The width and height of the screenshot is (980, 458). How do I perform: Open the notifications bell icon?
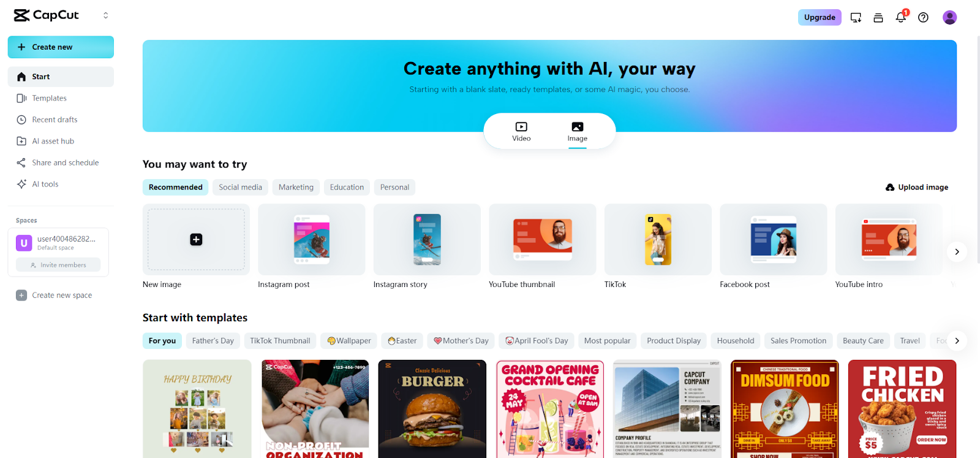click(x=901, y=17)
